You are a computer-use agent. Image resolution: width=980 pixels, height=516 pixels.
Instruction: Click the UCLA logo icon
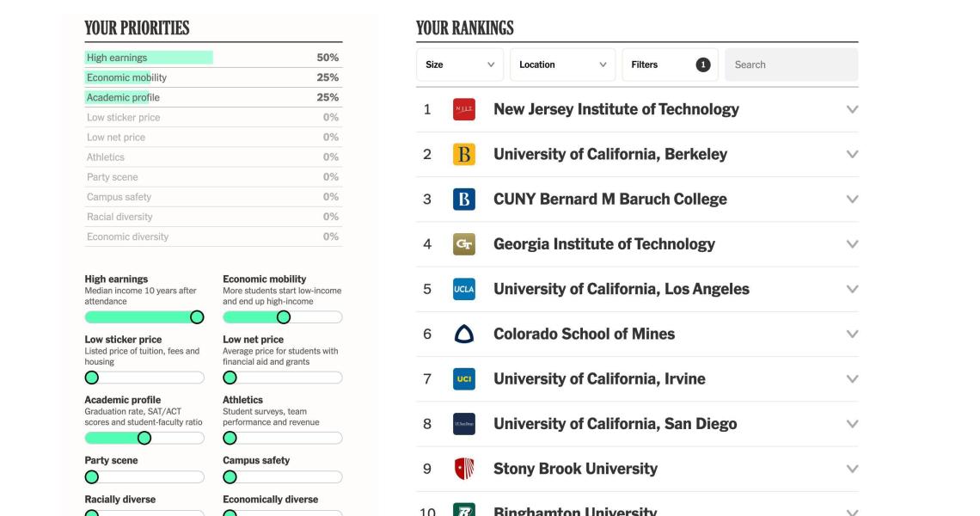click(463, 289)
